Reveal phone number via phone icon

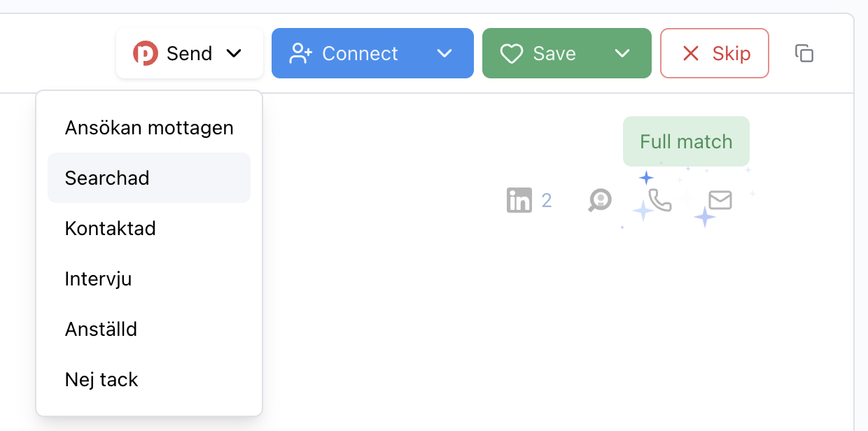[x=659, y=201]
